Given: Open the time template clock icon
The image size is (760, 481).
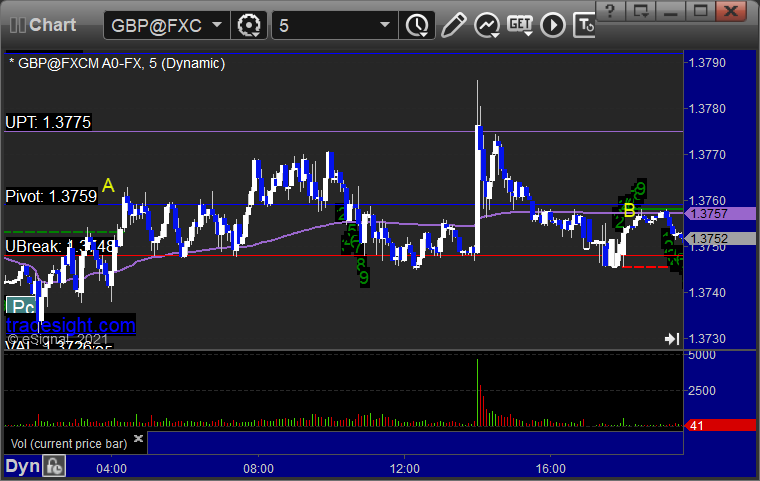Looking at the screenshot, I should tap(417, 25).
